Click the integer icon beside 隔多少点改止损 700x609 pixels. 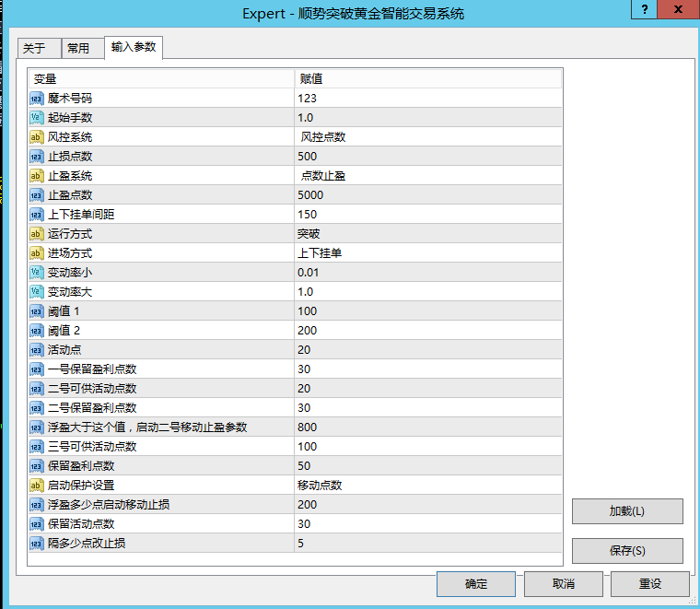(x=37, y=544)
